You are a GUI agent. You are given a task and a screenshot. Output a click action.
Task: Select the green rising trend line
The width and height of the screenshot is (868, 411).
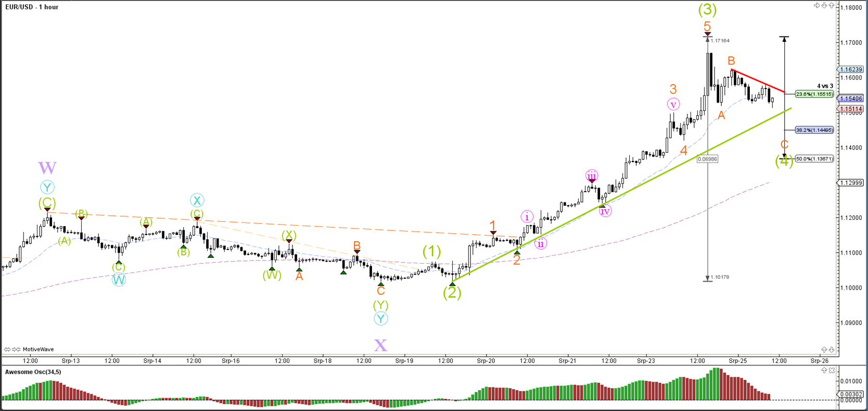coord(622,195)
